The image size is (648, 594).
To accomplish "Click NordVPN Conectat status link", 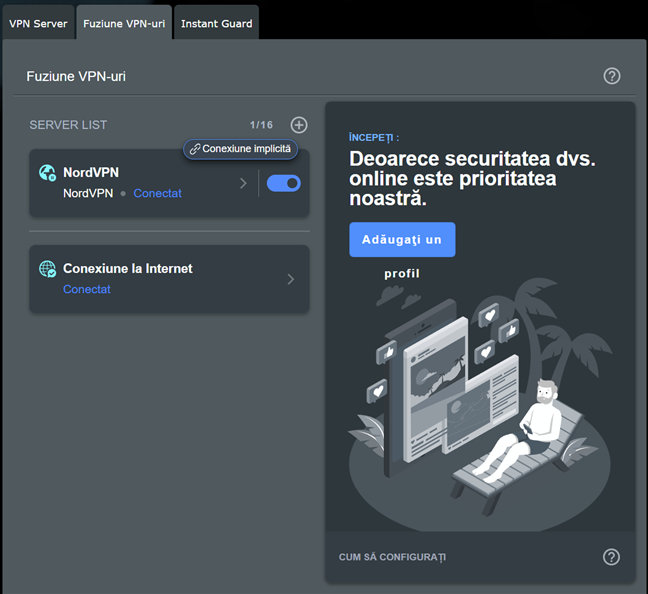I will pyautogui.click(x=157, y=193).
